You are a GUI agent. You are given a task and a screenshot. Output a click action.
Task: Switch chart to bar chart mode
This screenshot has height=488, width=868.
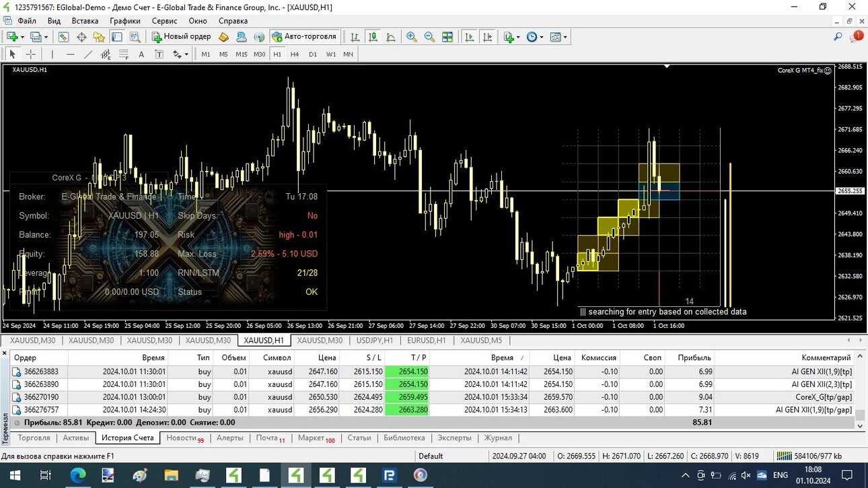[x=355, y=37]
